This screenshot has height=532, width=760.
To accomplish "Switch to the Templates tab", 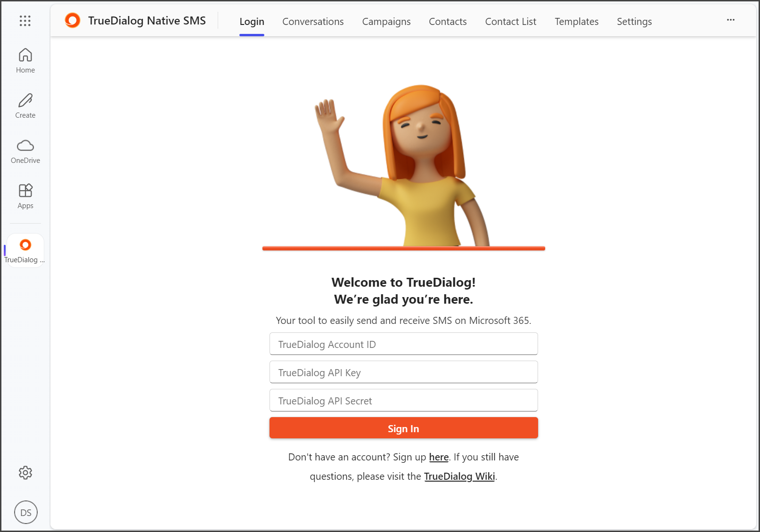I will 576,22.
